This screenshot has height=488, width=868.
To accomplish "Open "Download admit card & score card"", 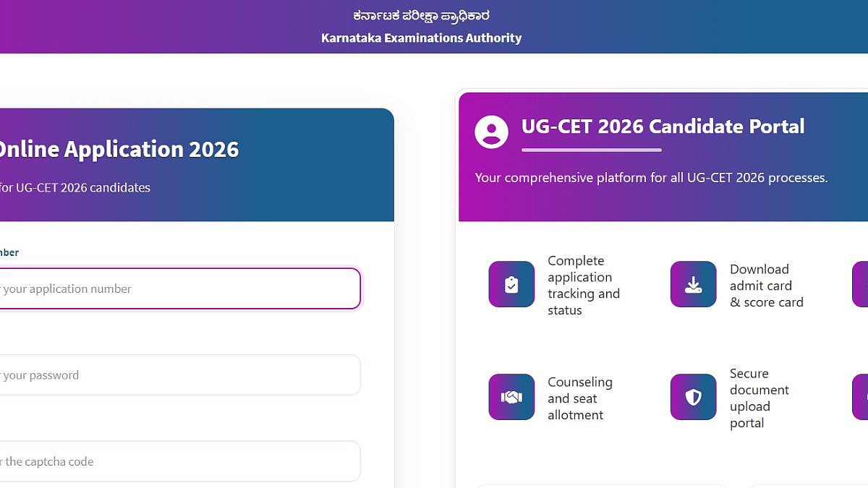I will click(x=759, y=285).
